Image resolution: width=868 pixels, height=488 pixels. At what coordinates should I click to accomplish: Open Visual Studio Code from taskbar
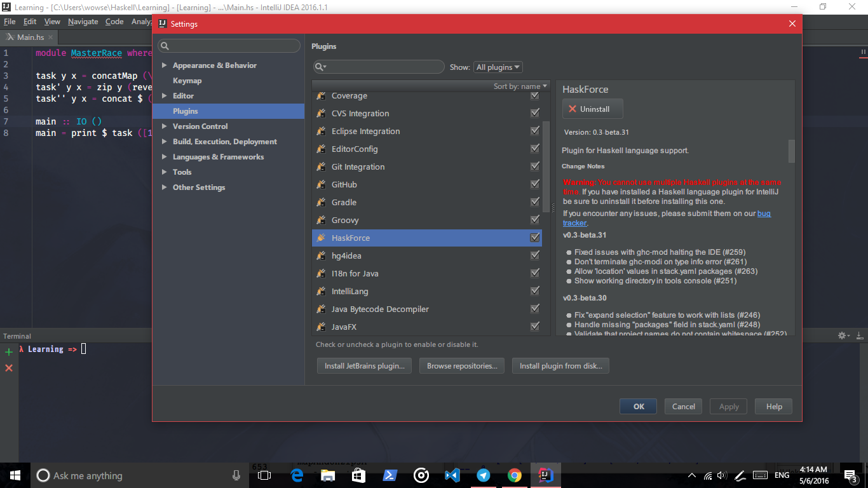point(452,475)
